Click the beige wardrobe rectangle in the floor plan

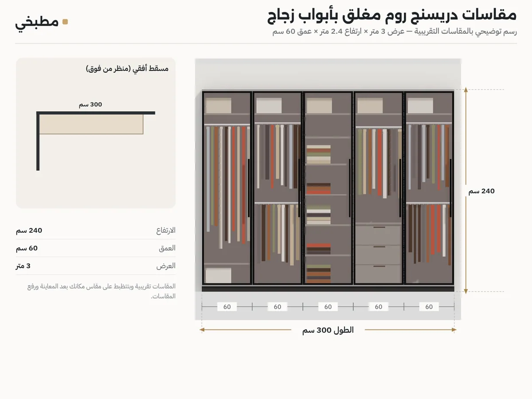pyautogui.click(x=91, y=124)
